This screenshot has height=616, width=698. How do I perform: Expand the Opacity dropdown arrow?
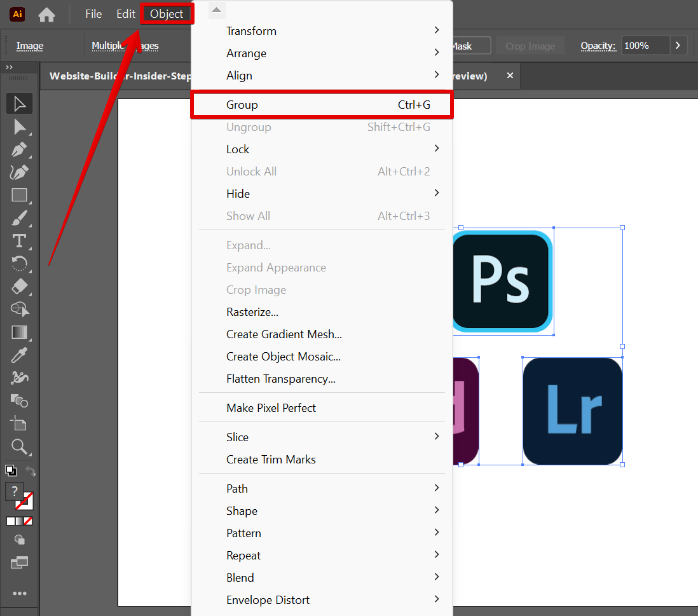pos(678,45)
